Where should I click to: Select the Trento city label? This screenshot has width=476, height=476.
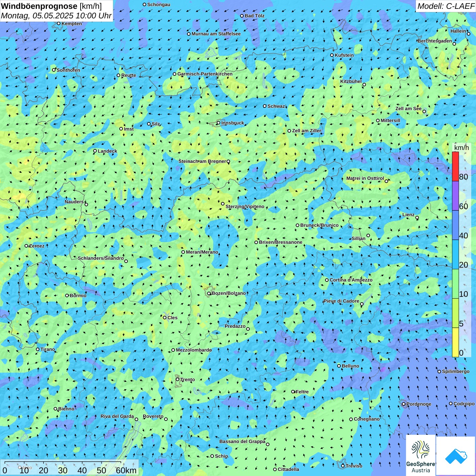(188, 379)
